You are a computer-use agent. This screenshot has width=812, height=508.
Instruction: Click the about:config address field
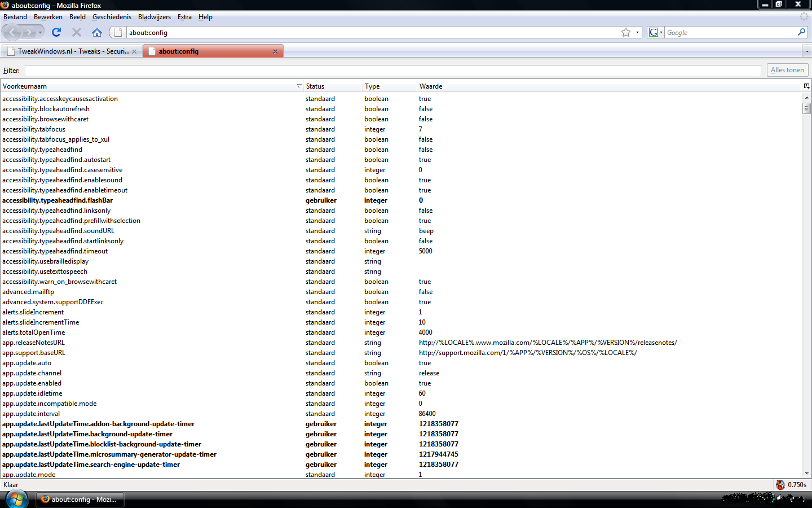372,33
